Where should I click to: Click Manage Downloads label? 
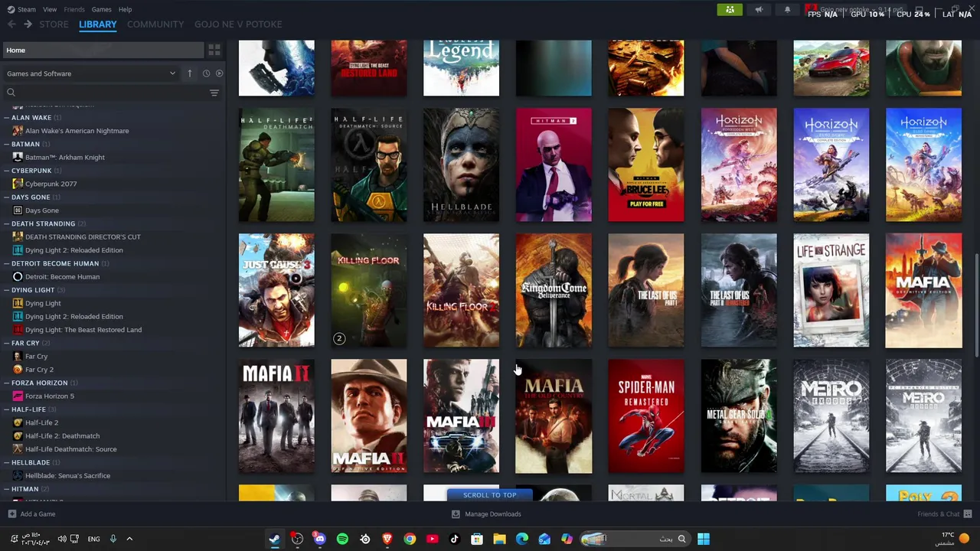tap(493, 514)
